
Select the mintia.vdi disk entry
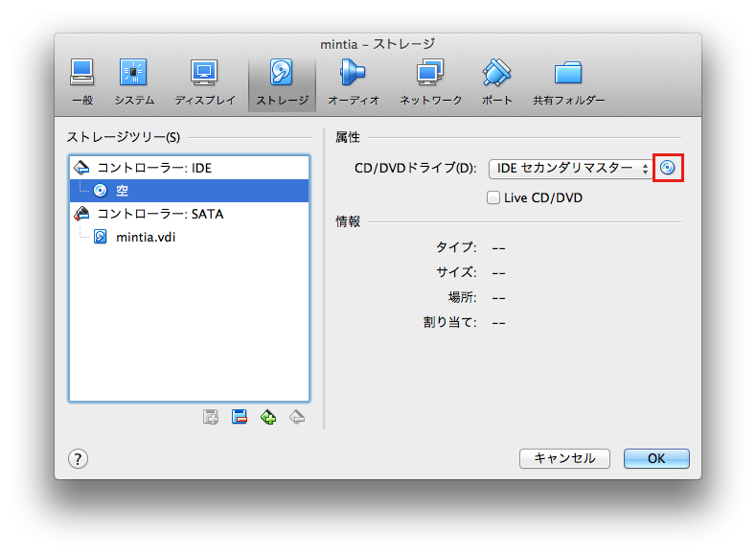pos(145,237)
